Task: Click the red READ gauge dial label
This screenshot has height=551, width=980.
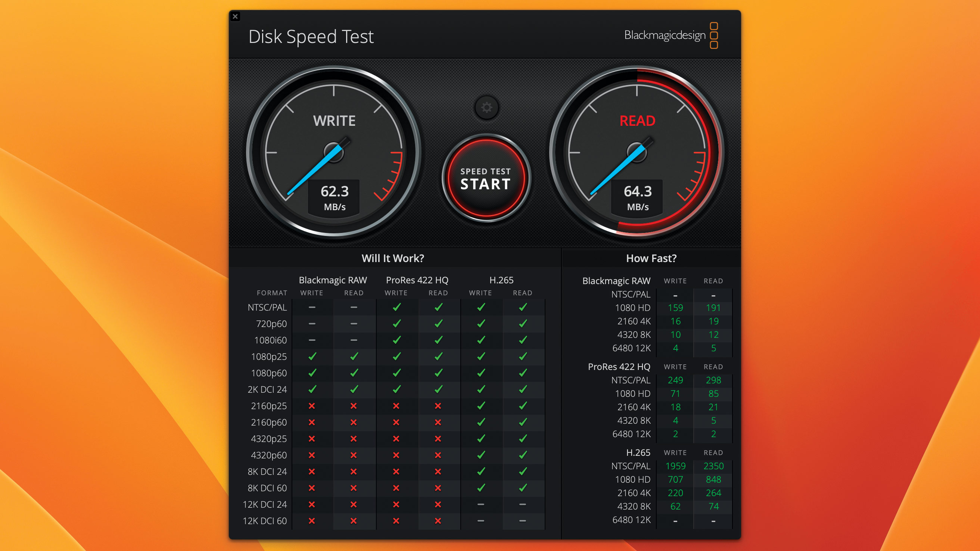Action: click(637, 121)
